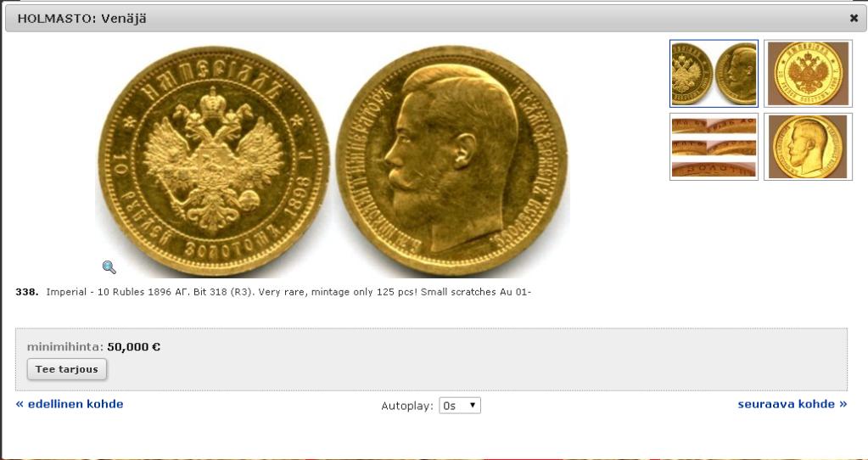868x460 pixels.
Task: Click the large double-headed eagle coin image
Action: (x=214, y=160)
